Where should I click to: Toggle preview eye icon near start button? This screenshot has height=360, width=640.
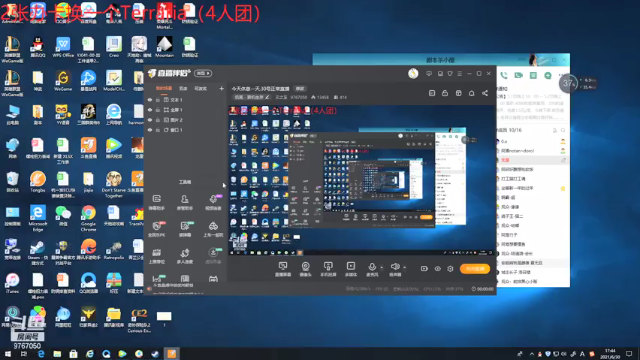438,269
